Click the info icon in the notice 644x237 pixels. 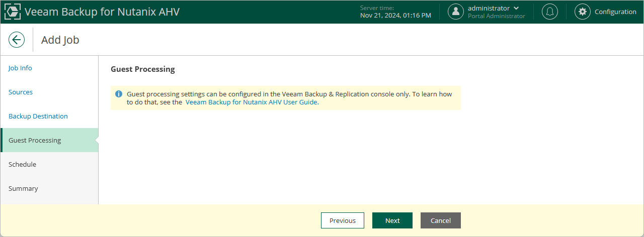[x=119, y=94]
